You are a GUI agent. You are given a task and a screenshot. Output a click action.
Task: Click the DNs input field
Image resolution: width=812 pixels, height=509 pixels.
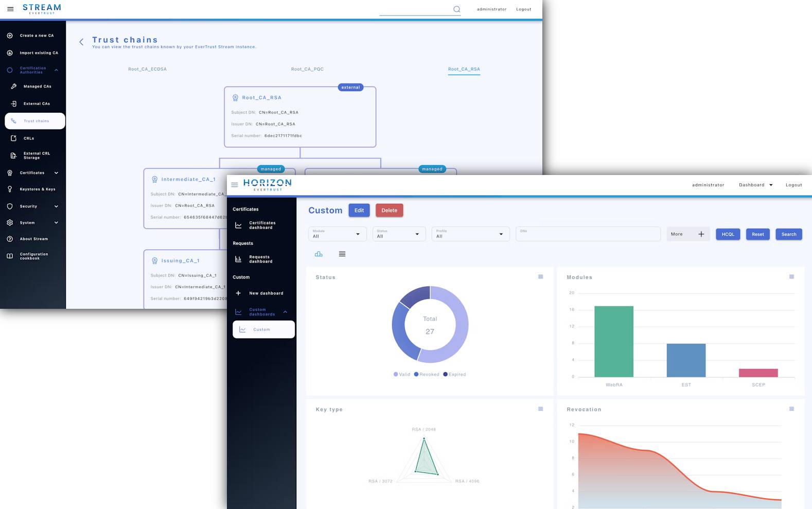tap(588, 235)
